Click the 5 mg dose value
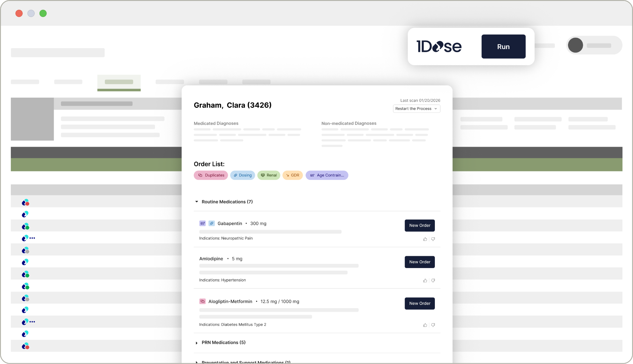 237,259
